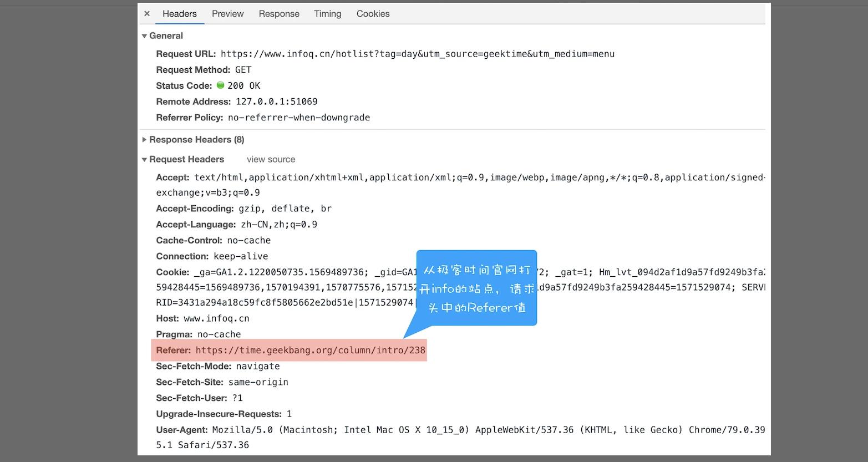
Task: Select Accept-Encoding gzip, deflate, br
Action: point(285,209)
